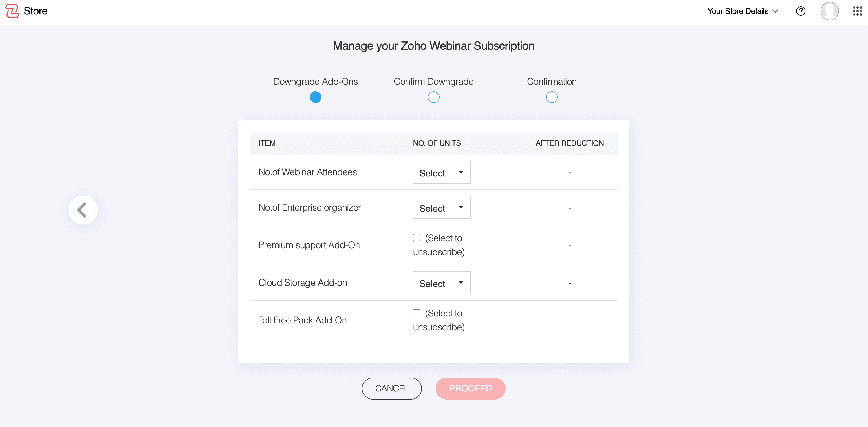The height and width of the screenshot is (427, 868).
Task: Click the user profile avatar
Action: point(829,11)
